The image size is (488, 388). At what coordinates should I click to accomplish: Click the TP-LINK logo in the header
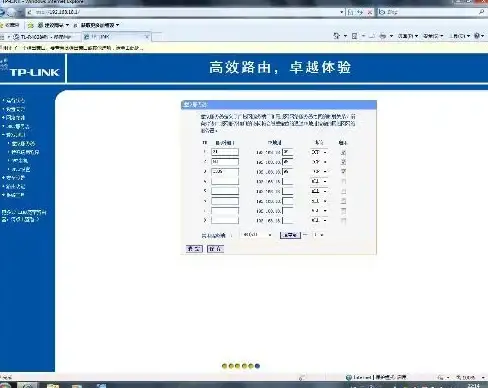(34, 72)
